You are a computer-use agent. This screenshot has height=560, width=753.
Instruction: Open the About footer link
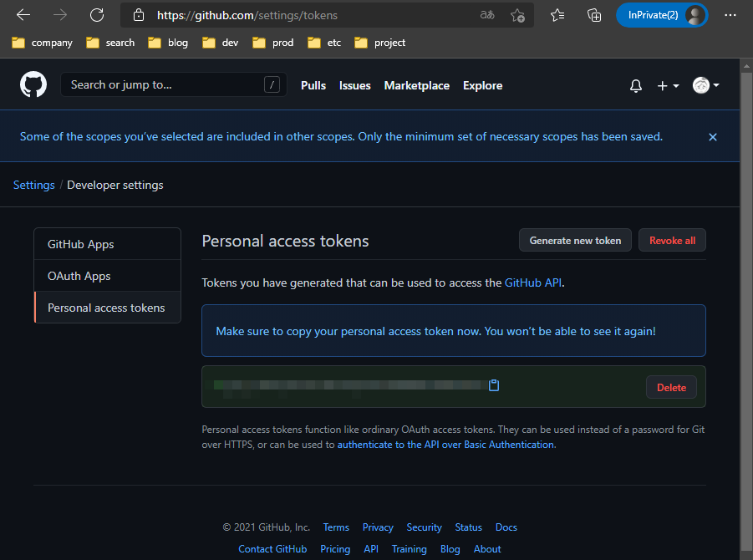coord(487,549)
